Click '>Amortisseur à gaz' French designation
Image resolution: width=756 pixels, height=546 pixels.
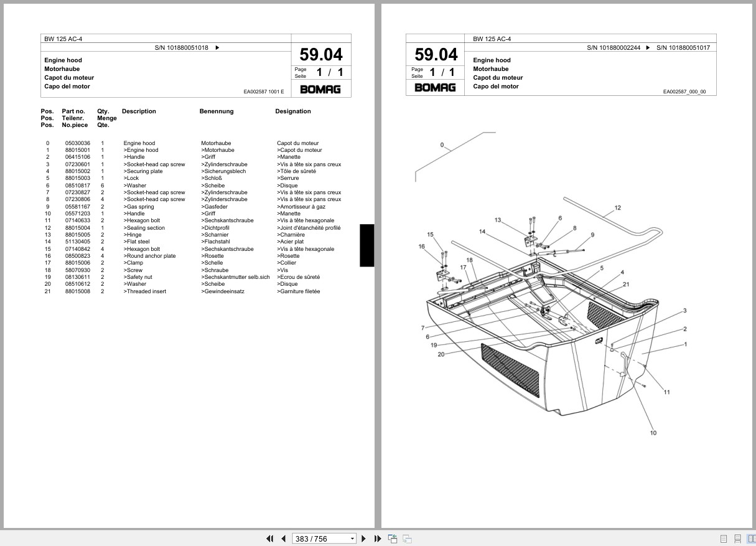(x=301, y=207)
